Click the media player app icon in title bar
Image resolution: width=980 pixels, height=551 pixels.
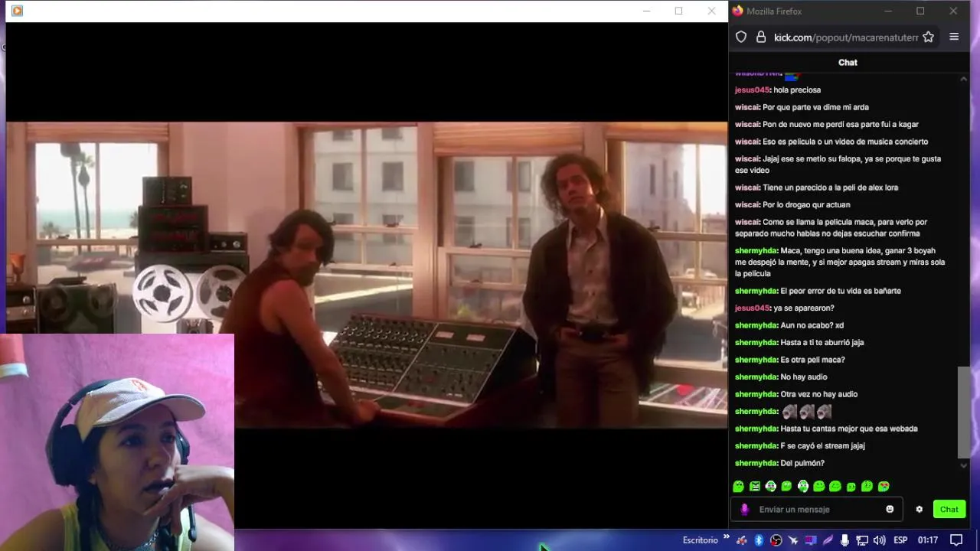pos(17,11)
